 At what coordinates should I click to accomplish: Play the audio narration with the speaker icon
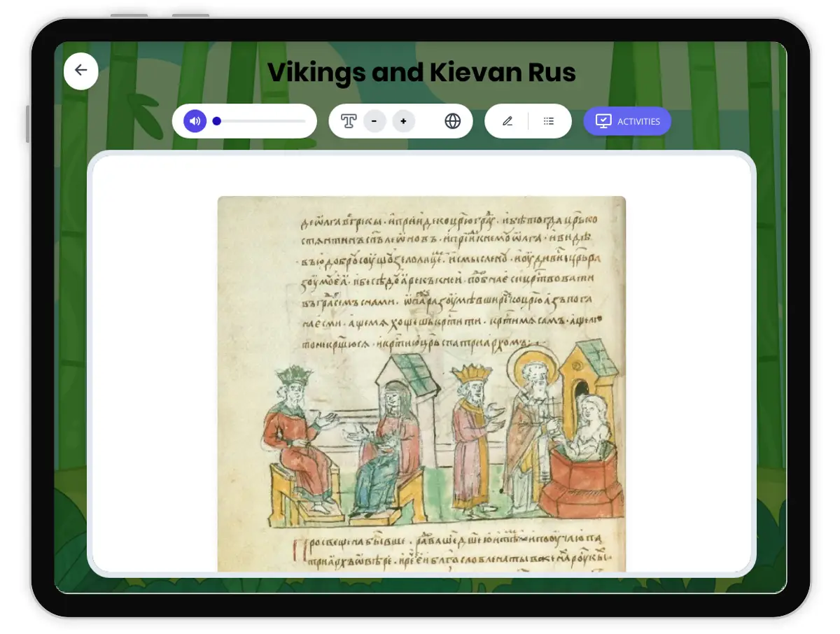[195, 121]
